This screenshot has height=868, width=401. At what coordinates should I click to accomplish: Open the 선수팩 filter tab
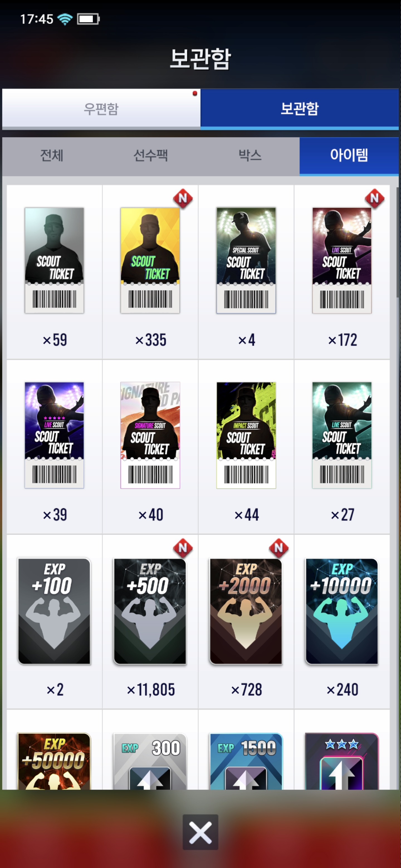point(151,156)
